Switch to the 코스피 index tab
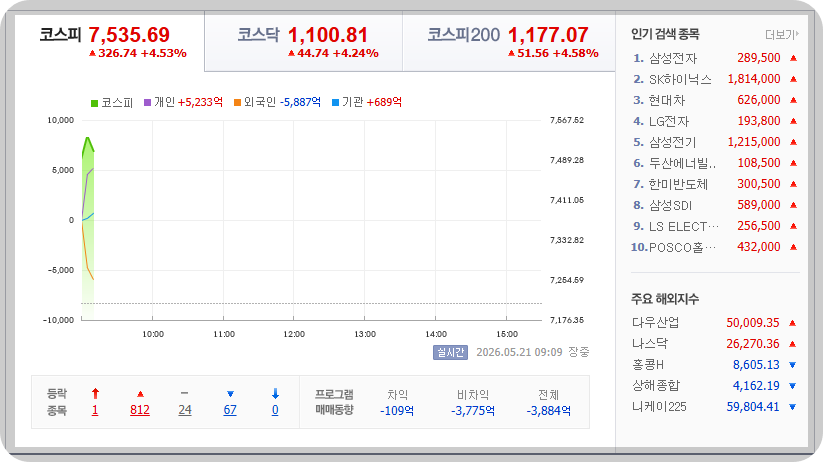This screenshot has width=823, height=462. point(110,41)
